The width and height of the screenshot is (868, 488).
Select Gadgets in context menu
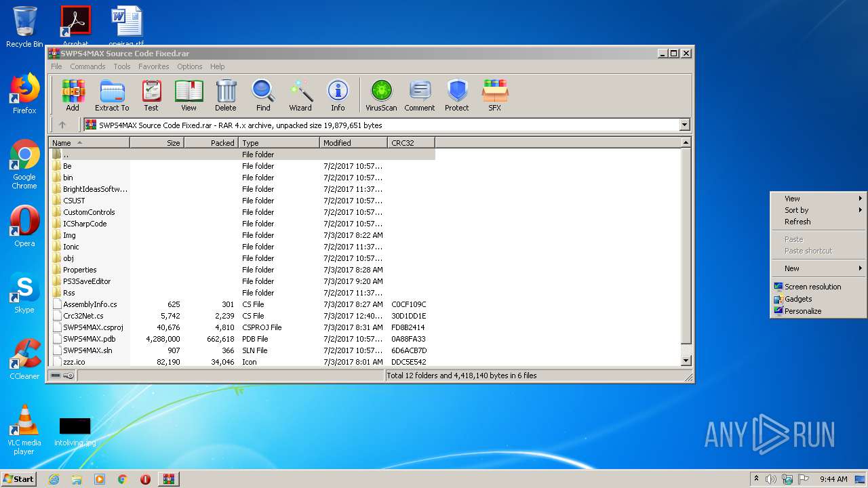point(818,299)
